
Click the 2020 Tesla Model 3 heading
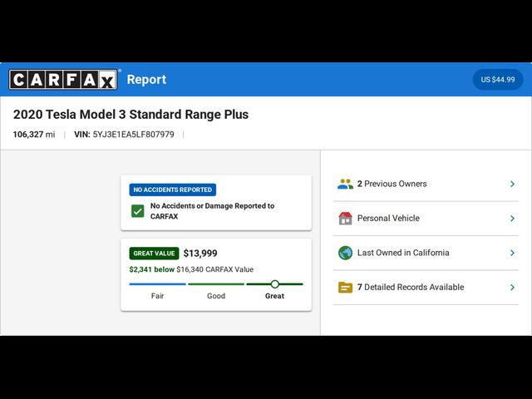tap(131, 114)
